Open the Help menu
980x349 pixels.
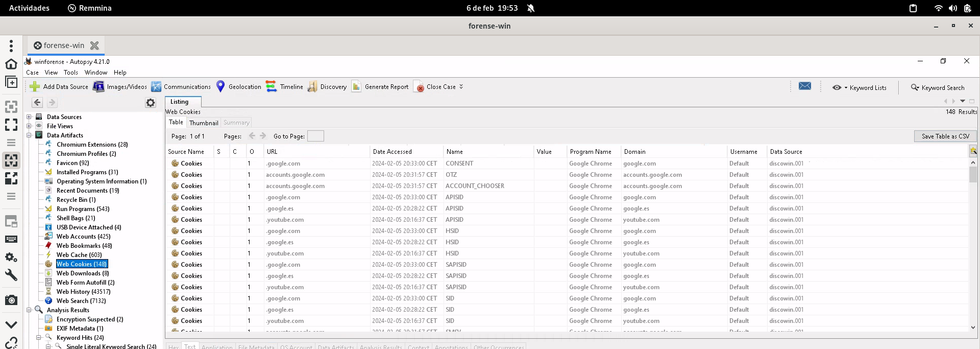pos(120,73)
